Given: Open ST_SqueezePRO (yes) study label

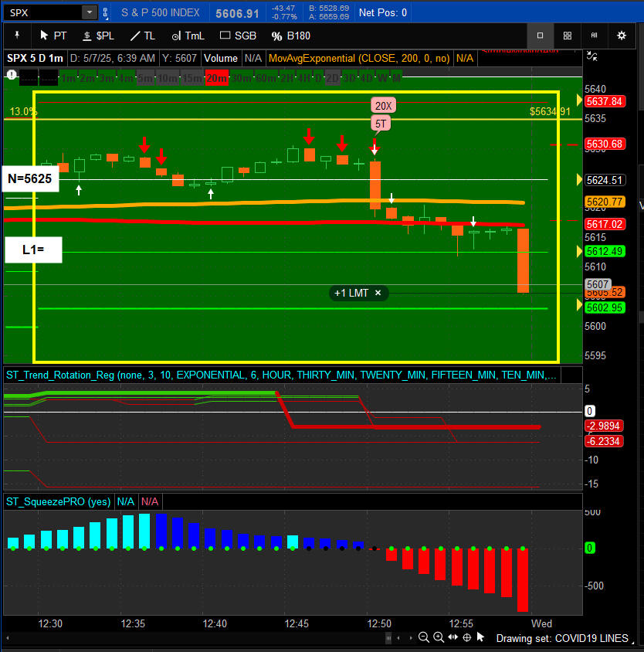Looking at the screenshot, I should coord(58,501).
